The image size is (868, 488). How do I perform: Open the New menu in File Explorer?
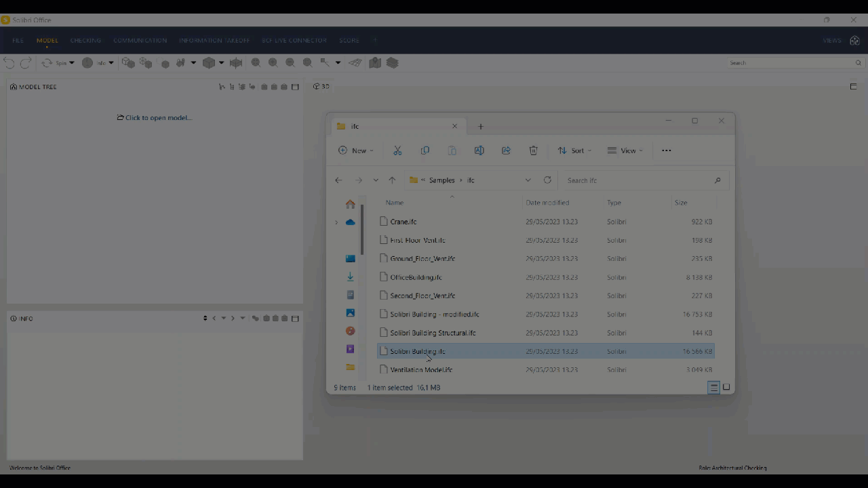(x=356, y=150)
